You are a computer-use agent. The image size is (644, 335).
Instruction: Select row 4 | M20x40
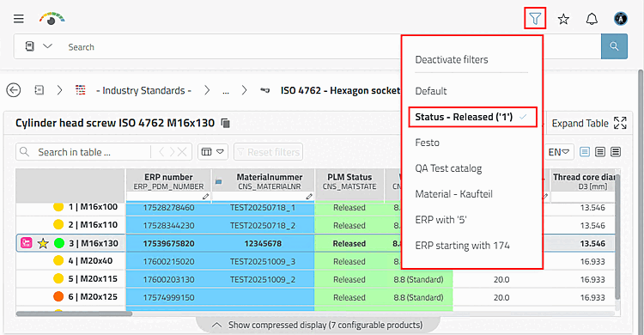point(90,260)
